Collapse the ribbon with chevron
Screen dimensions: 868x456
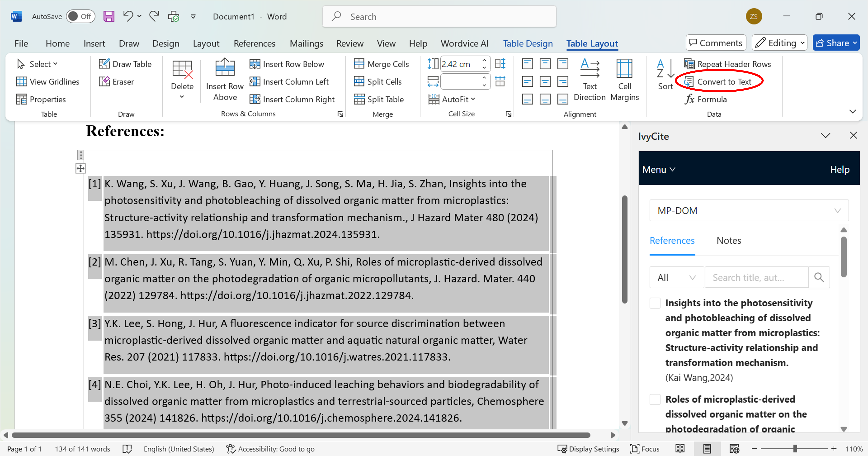click(852, 112)
